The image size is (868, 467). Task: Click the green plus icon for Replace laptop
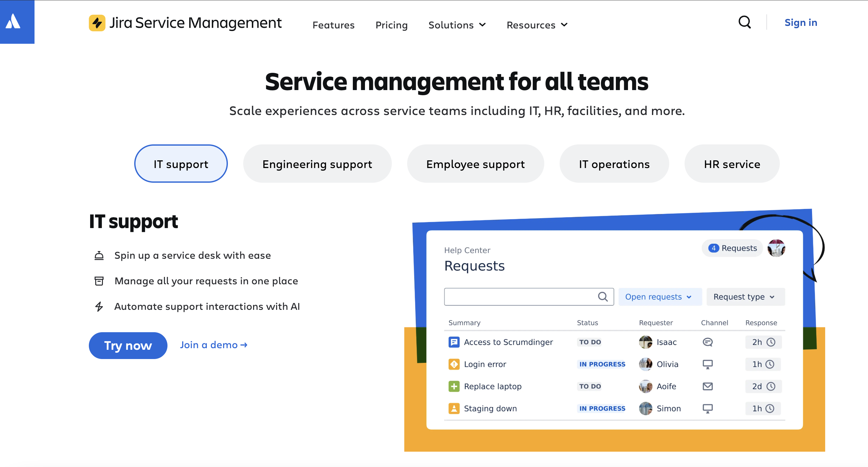coord(454,387)
